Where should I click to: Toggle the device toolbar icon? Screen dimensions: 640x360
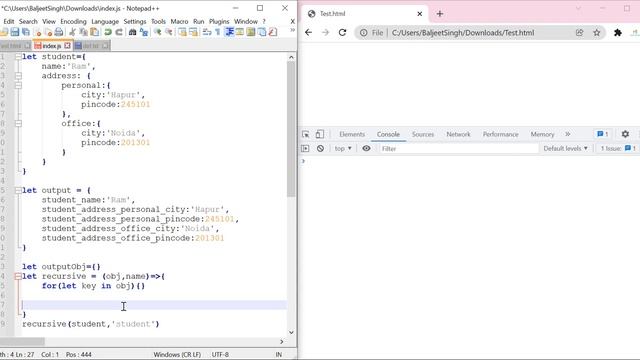click(320, 134)
